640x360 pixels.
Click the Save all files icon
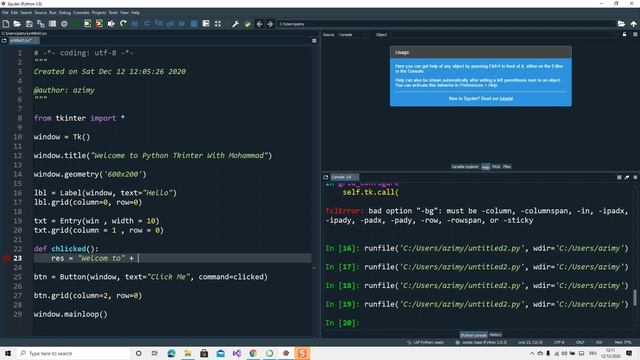click(41, 24)
